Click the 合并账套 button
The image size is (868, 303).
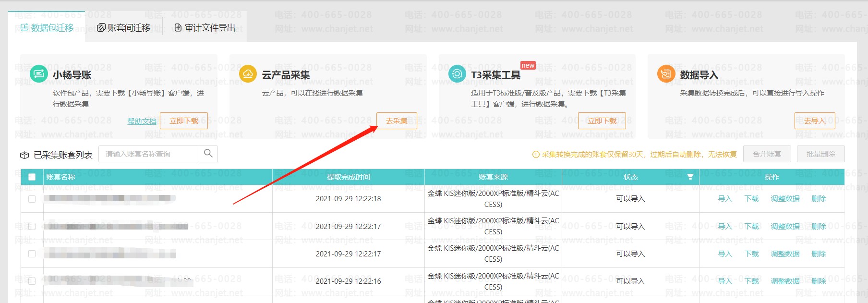(x=767, y=154)
